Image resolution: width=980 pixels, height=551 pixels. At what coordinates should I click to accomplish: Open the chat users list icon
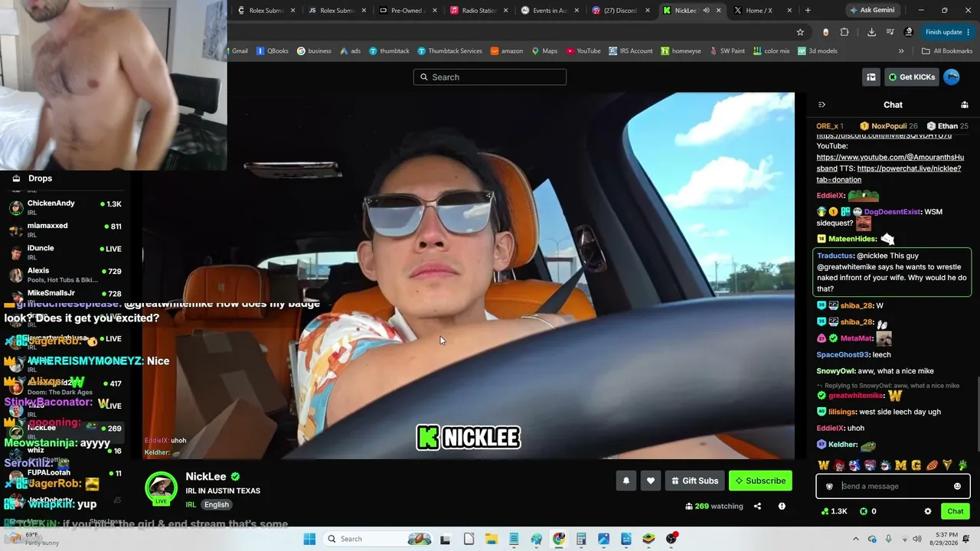pyautogui.click(x=965, y=105)
